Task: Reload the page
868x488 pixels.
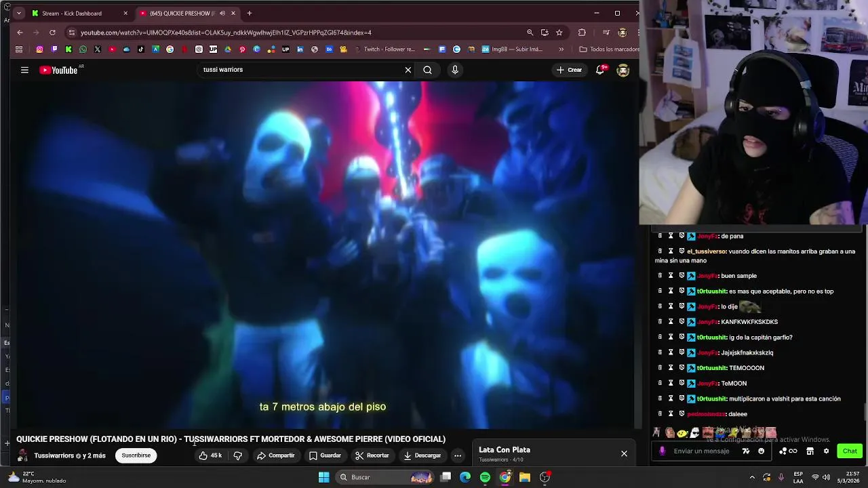Action: pos(52,33)
